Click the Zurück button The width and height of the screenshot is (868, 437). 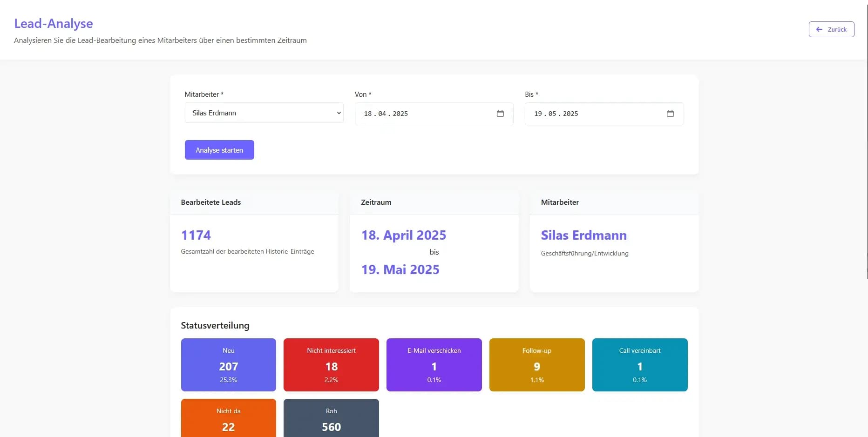pos(831,29)
